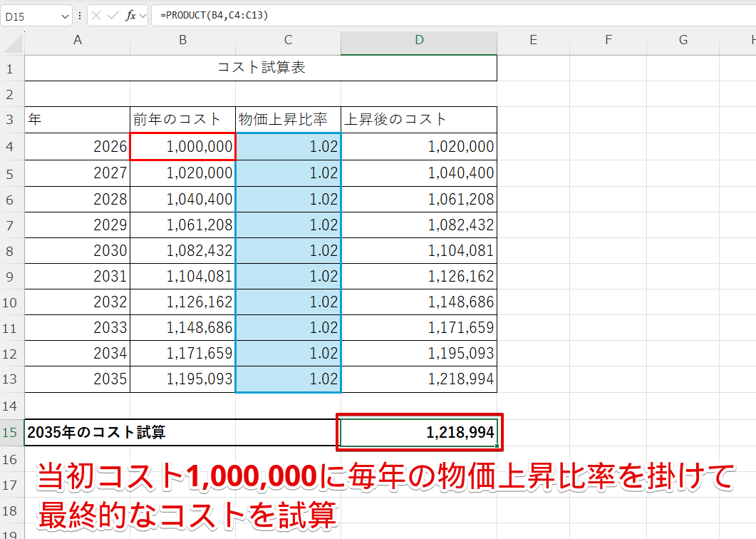The width and height of the screenshot is (756, 539).
Task: Click the Cancel (X) icon beside formula bar
Action: coord(95,14)
